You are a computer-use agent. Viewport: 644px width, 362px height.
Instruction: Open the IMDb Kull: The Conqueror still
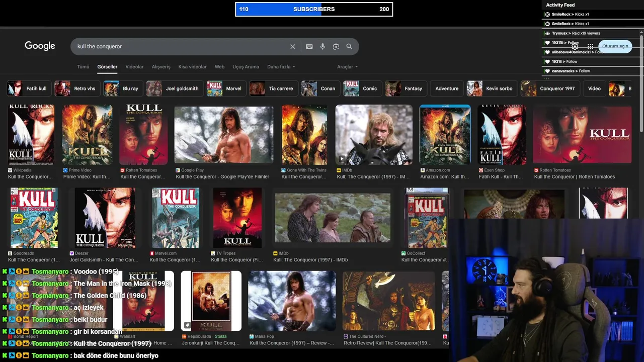[374, 134]
